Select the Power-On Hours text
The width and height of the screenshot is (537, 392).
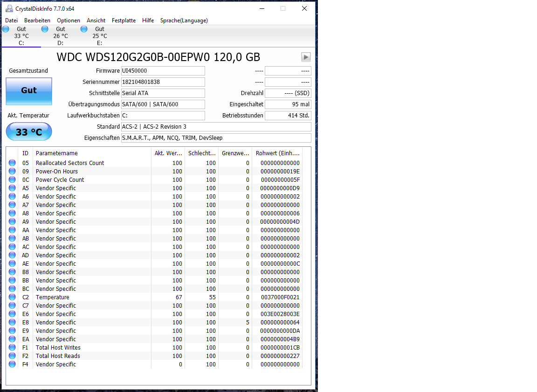[56, 171]
